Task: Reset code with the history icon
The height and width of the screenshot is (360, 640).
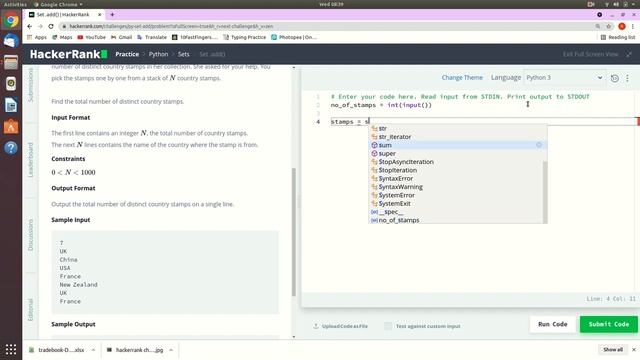Action: click(x=615, y=78)
